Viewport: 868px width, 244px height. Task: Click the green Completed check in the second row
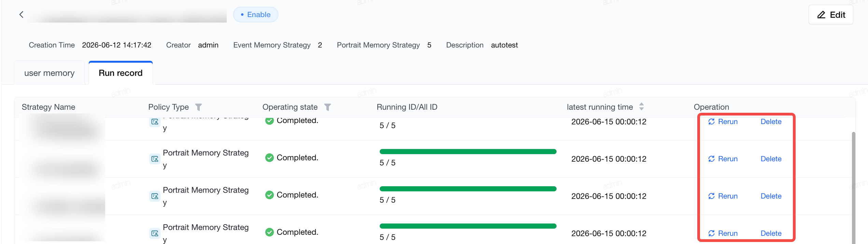click(269, 158)
